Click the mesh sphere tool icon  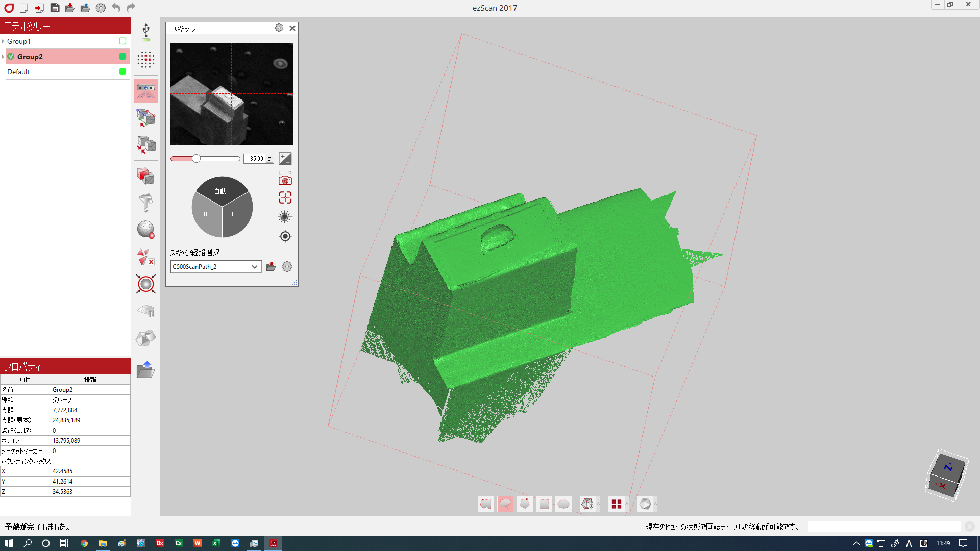(145, 230)
